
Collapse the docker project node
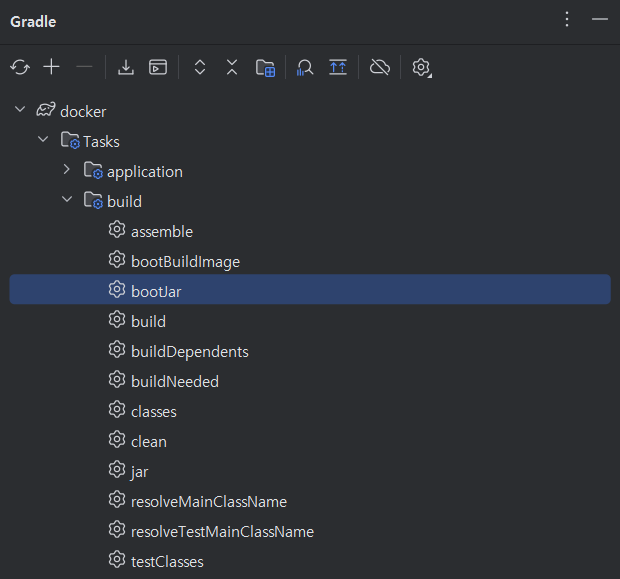pyautogui.click(x=20, y=109)
